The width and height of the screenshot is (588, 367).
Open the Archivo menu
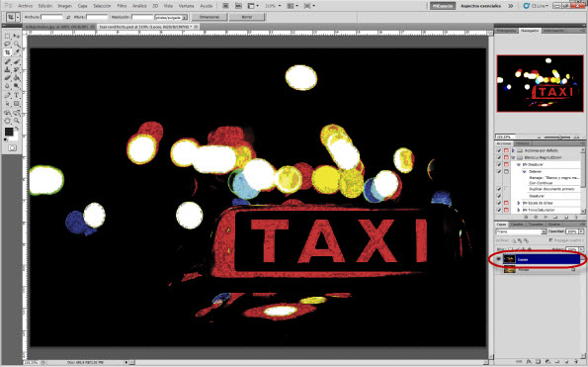(25, 6)
